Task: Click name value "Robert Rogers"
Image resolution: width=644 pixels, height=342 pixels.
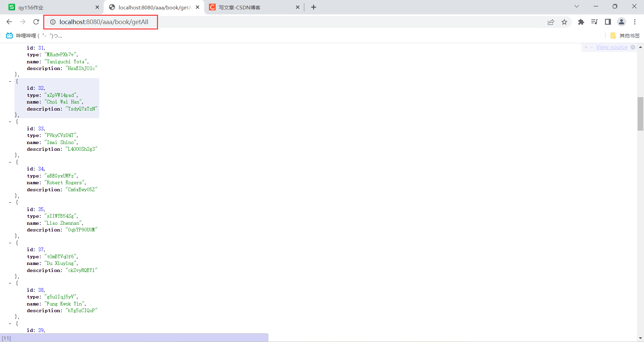Action: point(64,183)
